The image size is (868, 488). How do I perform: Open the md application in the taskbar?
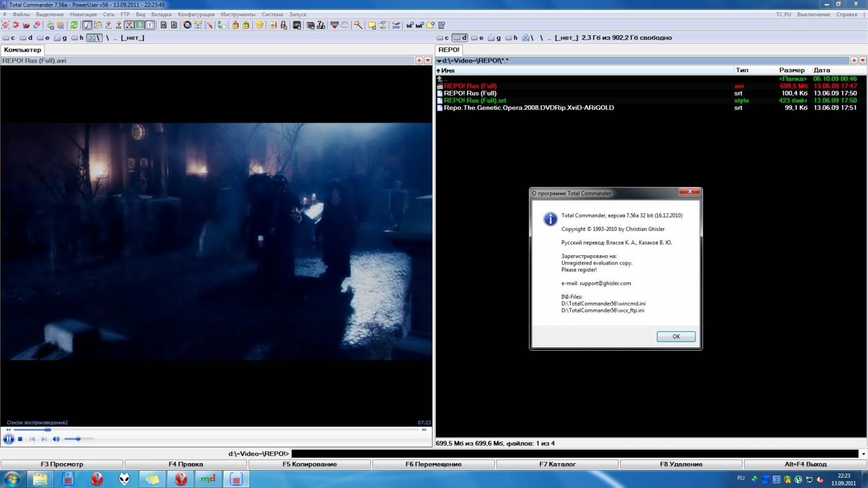pyautogui.click(x=208, y=479)
